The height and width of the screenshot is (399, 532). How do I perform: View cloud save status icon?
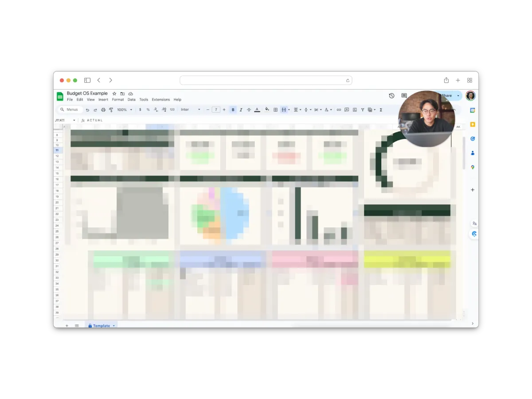[131, 94]
